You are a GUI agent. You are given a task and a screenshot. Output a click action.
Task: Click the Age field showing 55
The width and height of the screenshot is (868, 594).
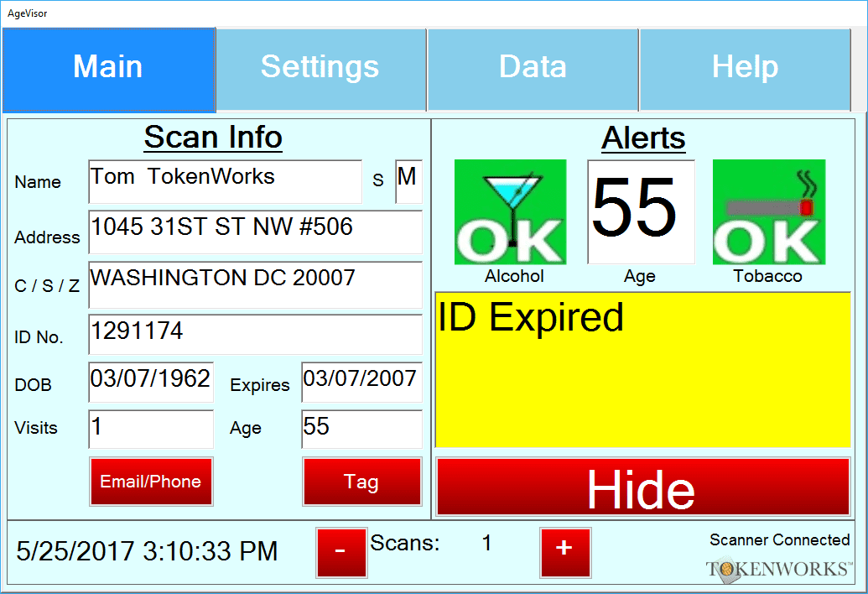click(362, 429)
